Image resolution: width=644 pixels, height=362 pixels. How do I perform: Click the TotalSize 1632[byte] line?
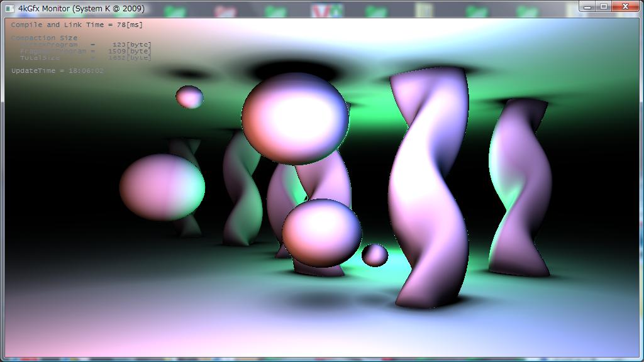tap(82, 57)
